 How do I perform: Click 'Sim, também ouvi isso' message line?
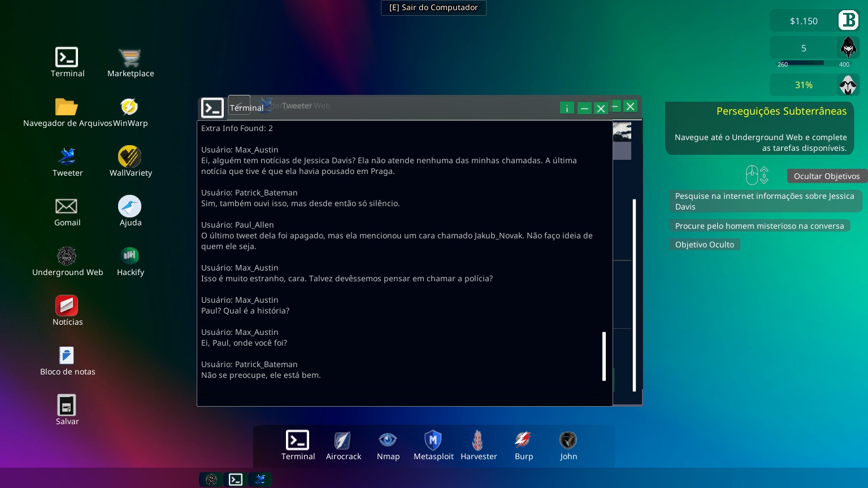click(x=300, y=203)
